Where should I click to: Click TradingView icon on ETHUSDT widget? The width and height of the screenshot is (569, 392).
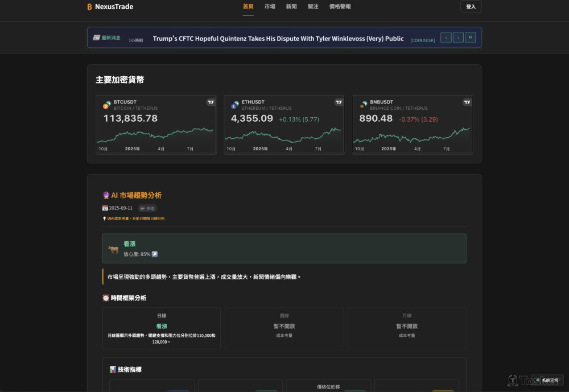pyautogui.click(x=339, y=102)
